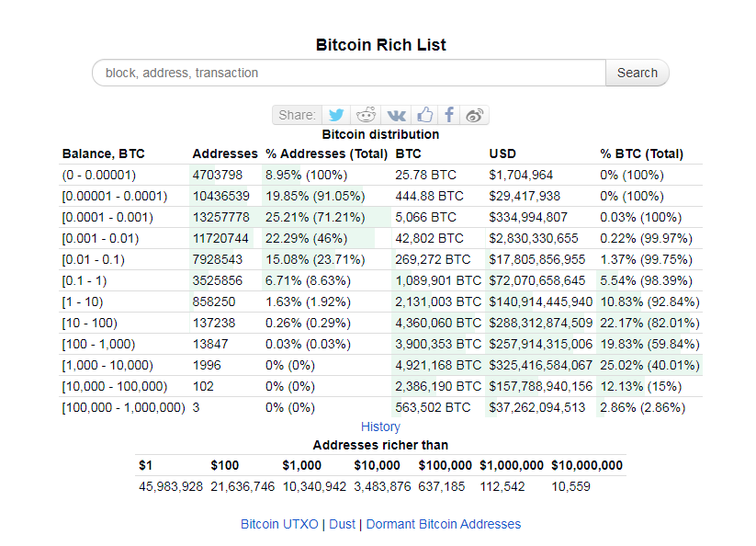Select value 637,185 under $100,000

point(442,487)
